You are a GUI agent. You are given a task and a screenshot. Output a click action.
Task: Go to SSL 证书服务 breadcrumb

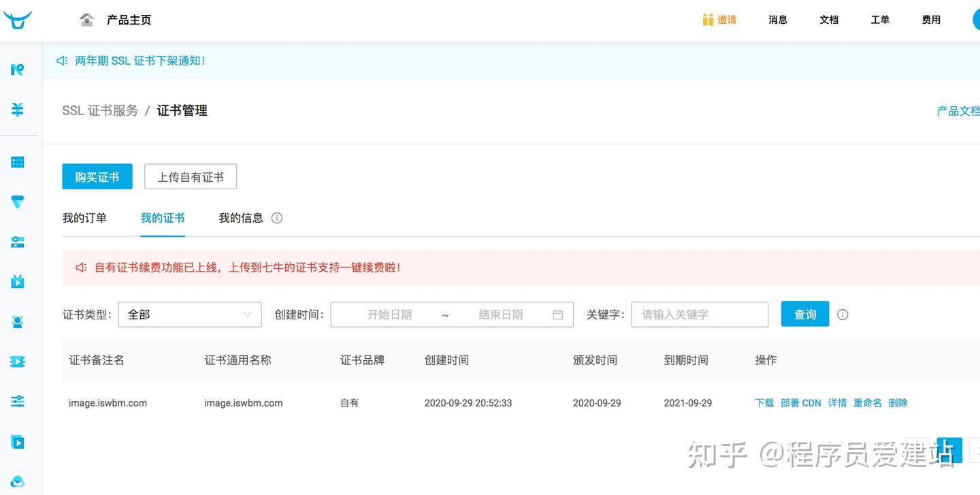100,110
